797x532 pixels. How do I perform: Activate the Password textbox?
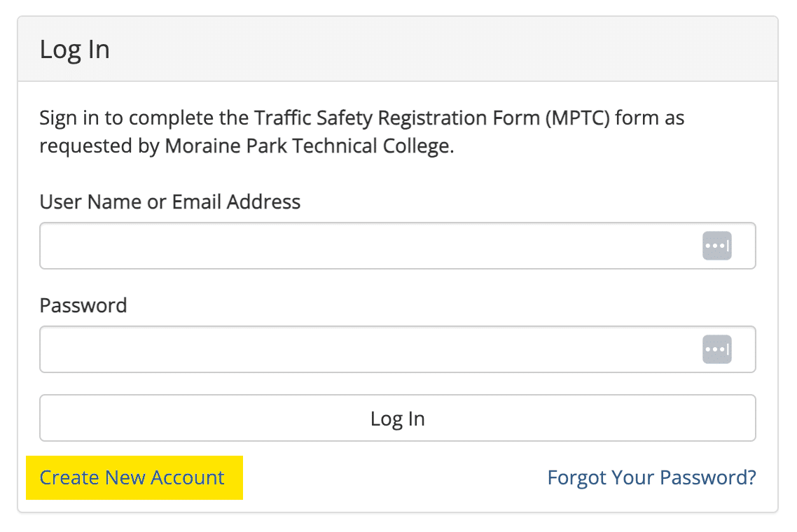364,349
